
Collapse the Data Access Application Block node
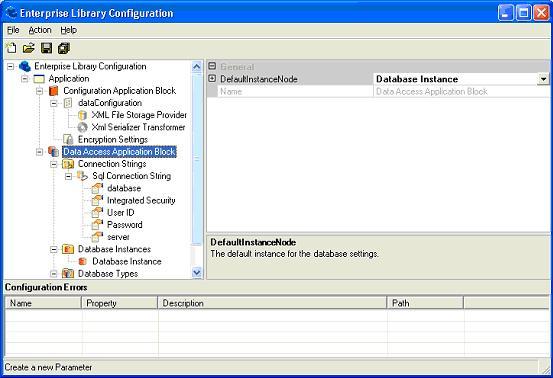(x=40, y=152)
